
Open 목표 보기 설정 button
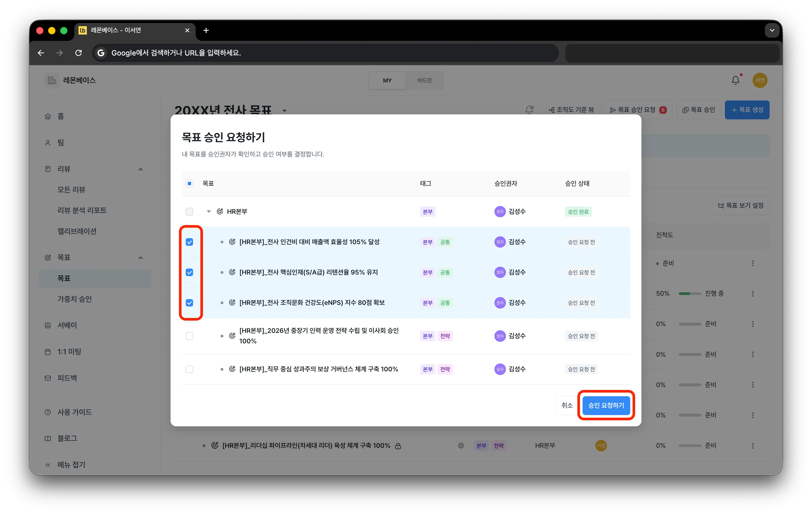click(741, 205)
